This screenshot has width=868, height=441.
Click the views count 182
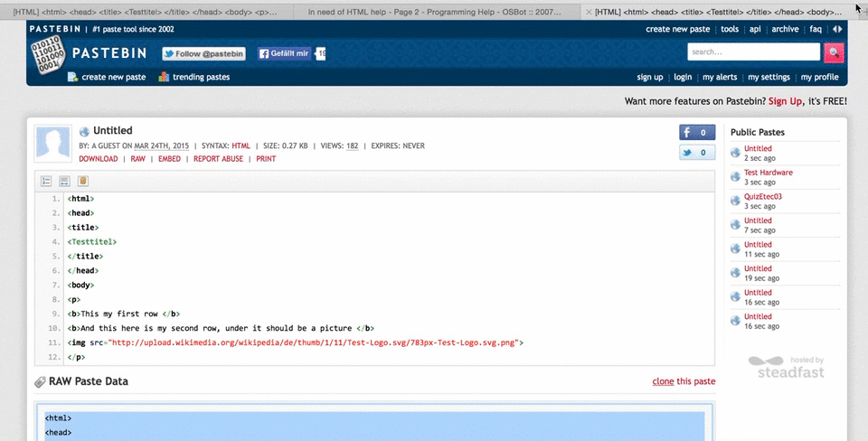[352, 146]
